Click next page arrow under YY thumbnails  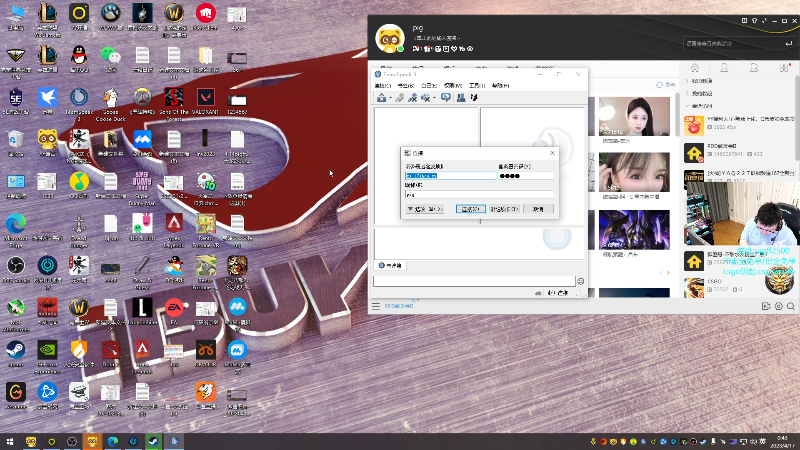[x=668, y=273]
